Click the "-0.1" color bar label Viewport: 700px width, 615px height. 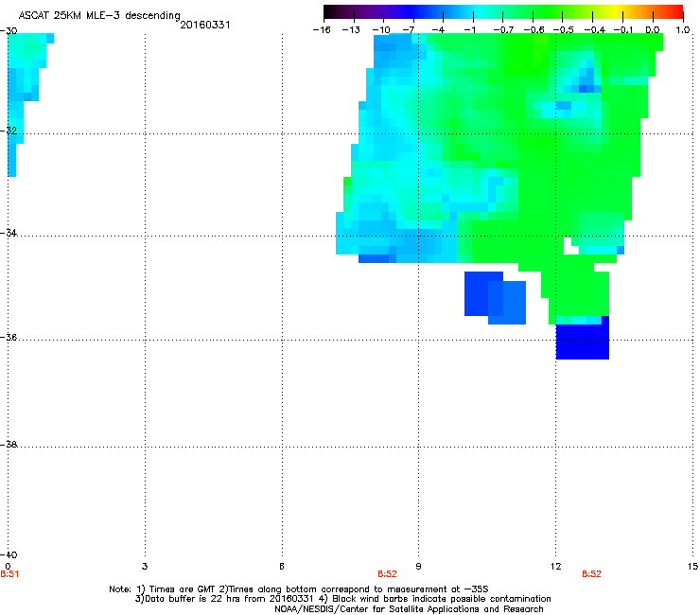point(623,30)
